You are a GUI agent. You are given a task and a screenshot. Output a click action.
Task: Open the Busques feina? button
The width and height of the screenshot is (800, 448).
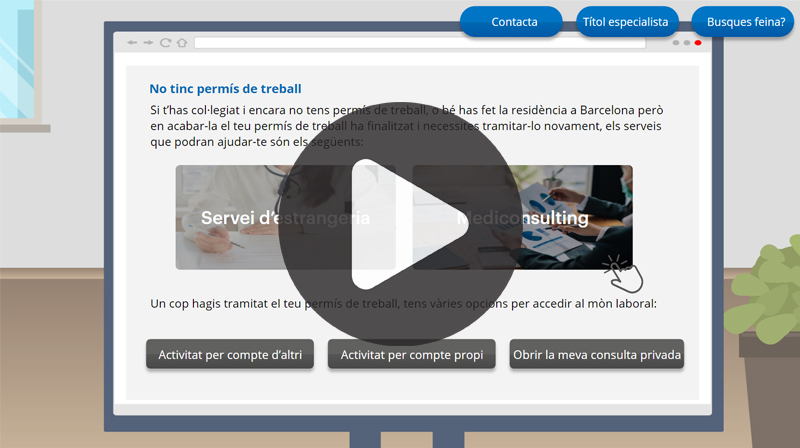(745, 22)
